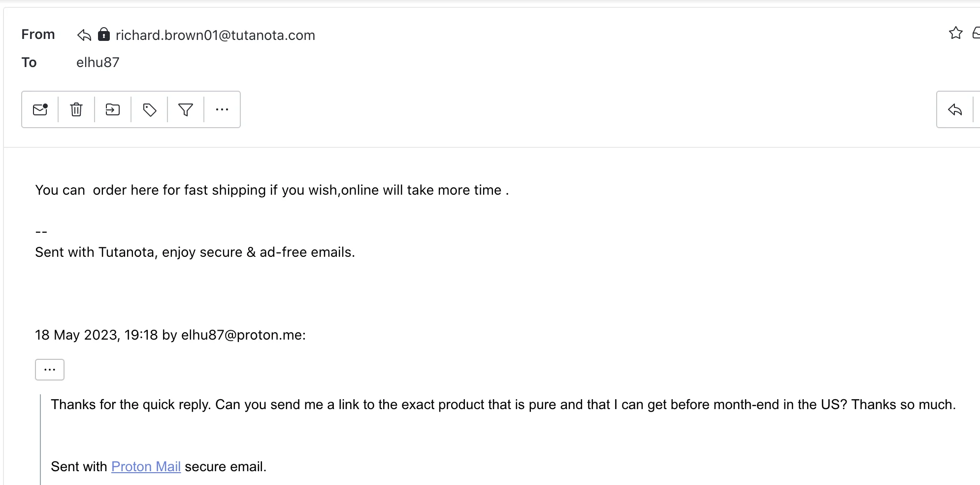
Task: Open the Move to folder option
Action: (x=113, y=109)
